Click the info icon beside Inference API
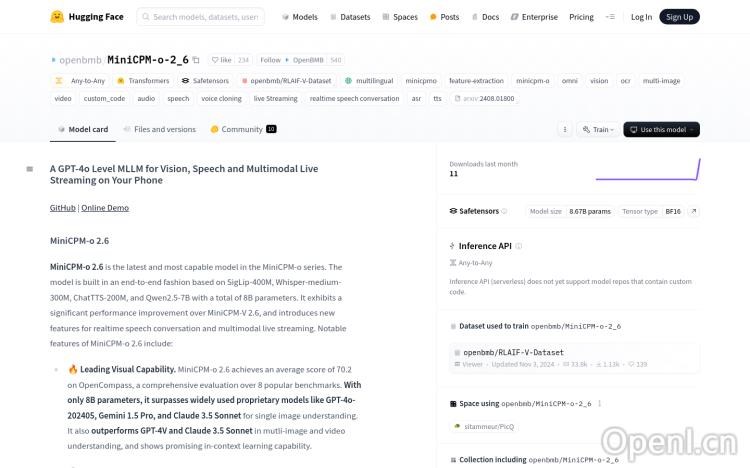The width and height of the screenshot is (750, 468). [518, 245]
